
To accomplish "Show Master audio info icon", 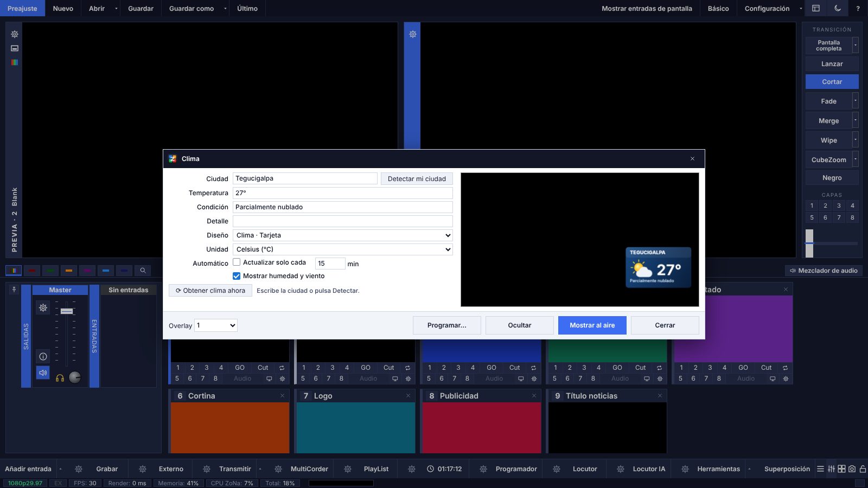I will pyautogui.click(x=43, y=356).
